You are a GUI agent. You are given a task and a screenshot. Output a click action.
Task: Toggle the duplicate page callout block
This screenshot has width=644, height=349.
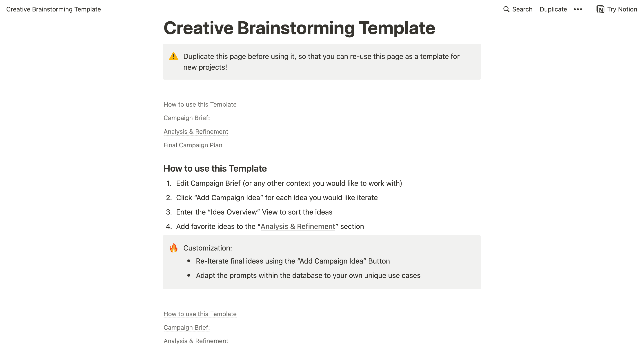[x=174, y=56]
